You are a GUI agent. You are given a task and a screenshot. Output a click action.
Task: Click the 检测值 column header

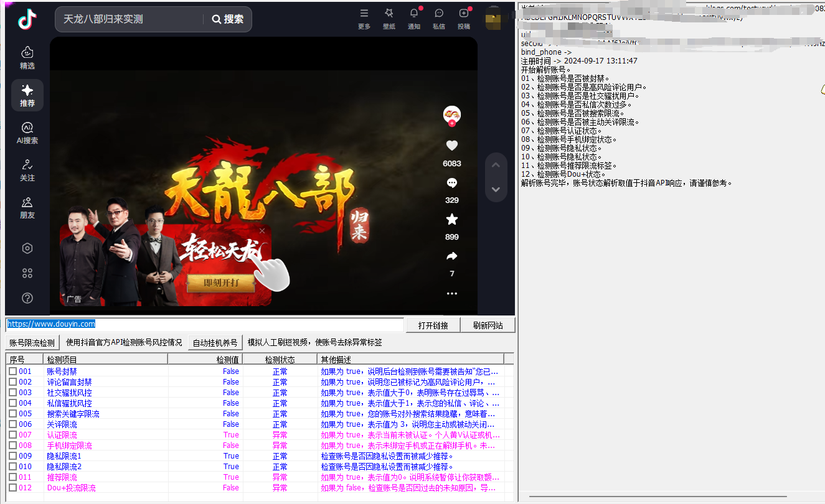[x=205, y=359]
